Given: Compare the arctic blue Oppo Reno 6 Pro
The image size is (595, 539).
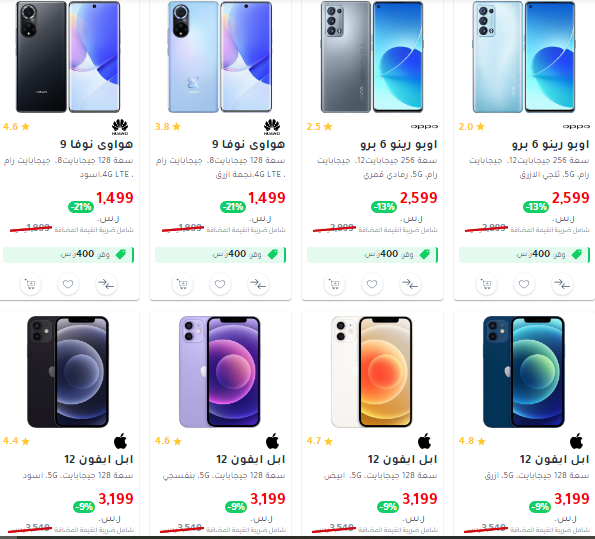Looking at the screenshot, I should pyautogui.click(x=562, y=284).
